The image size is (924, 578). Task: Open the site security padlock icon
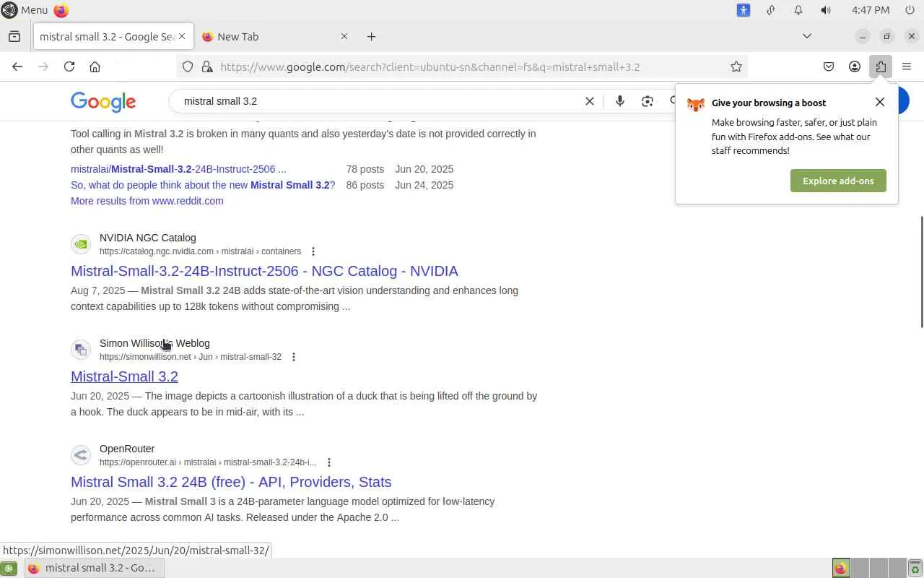pos(206,66)
